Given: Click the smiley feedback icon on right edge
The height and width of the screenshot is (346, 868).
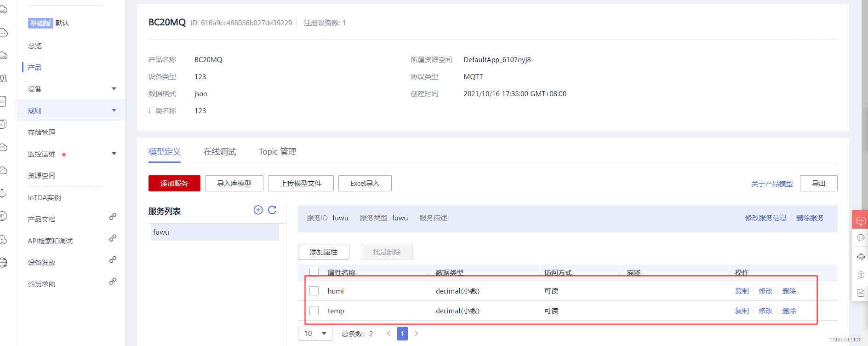Looking at the screenshot, I should click(861, 238).
